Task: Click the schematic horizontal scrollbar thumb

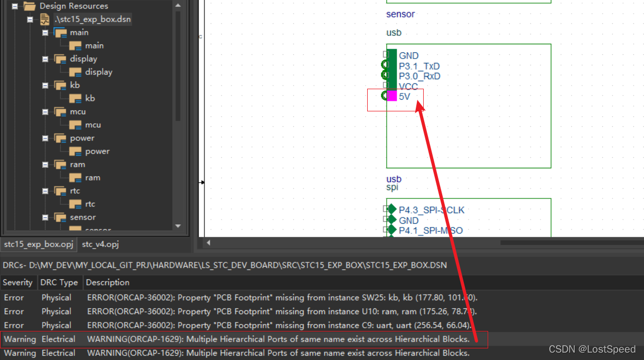Action: click(x=572, y=243)
